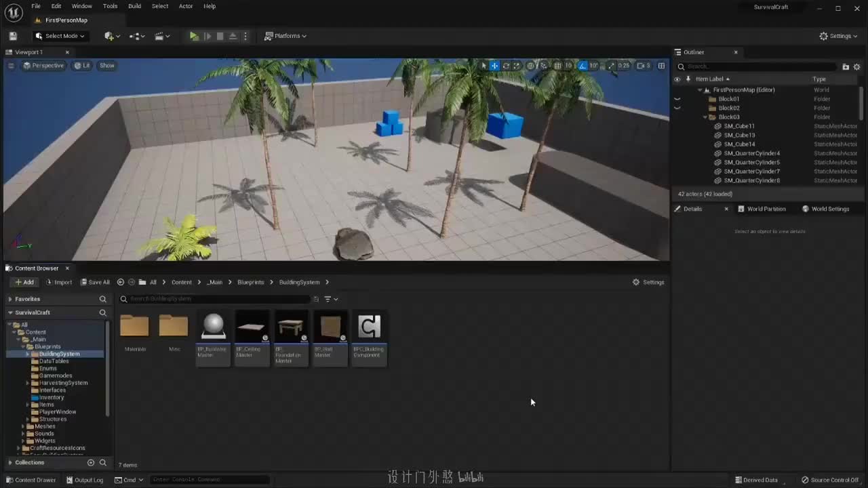This screenshot has height=488, width=868.
Task: Open the Build menu
Action: point(134,6)
